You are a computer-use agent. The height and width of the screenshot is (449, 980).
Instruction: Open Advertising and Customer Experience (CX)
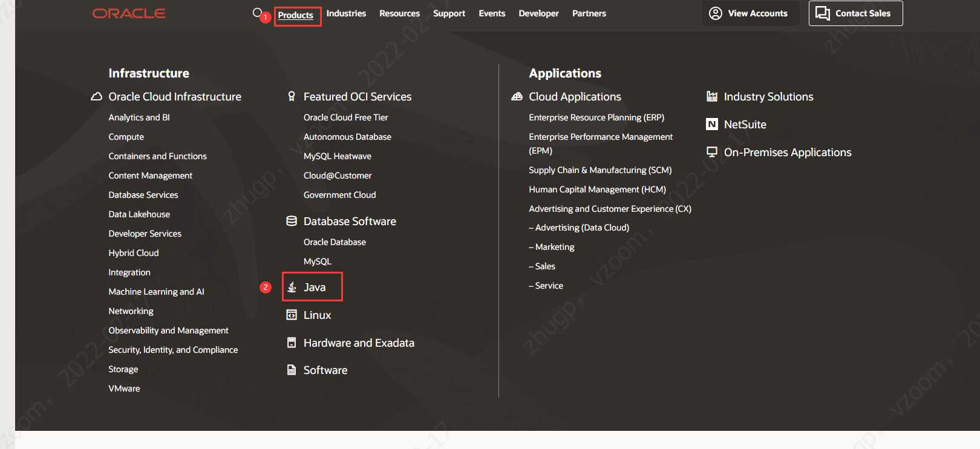610,209
